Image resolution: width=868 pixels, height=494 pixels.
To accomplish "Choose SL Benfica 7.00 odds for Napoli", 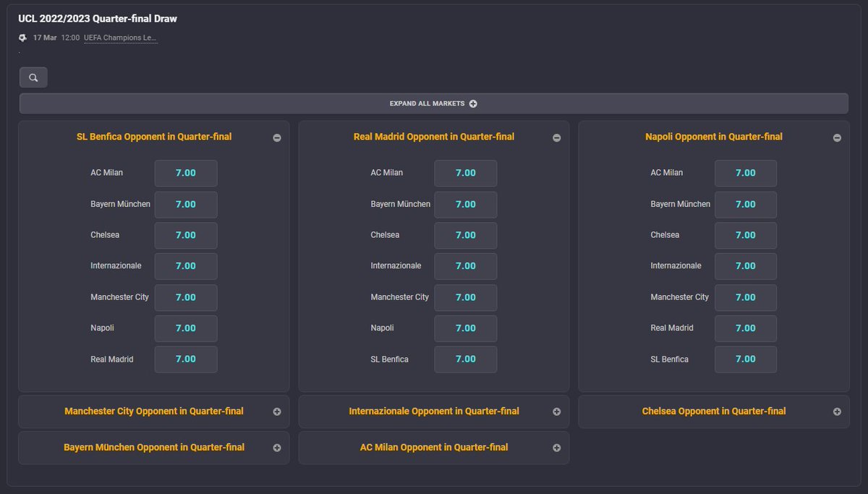I will point(746,359).
